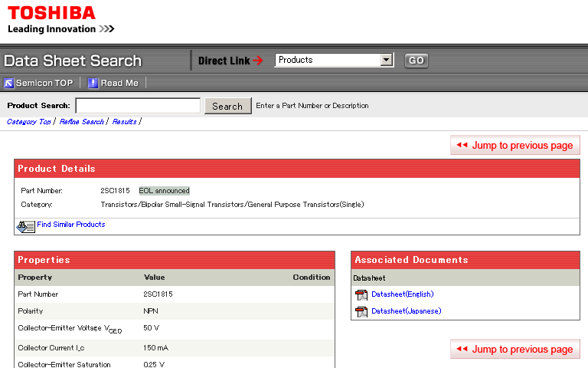Screen dimensions: 588x368
Task: Click the 0.25 V saturation value
Action: pos(154,364)
